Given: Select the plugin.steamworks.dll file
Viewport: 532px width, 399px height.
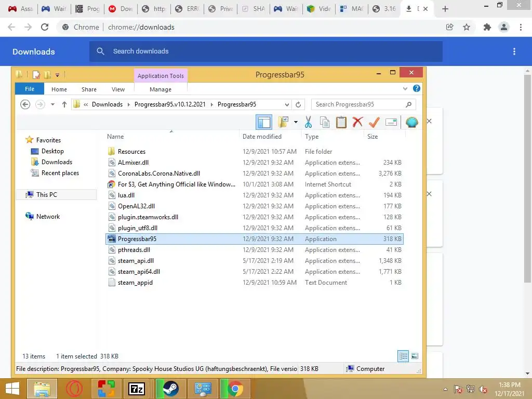Looking at the screenshot, I should 255,217.
